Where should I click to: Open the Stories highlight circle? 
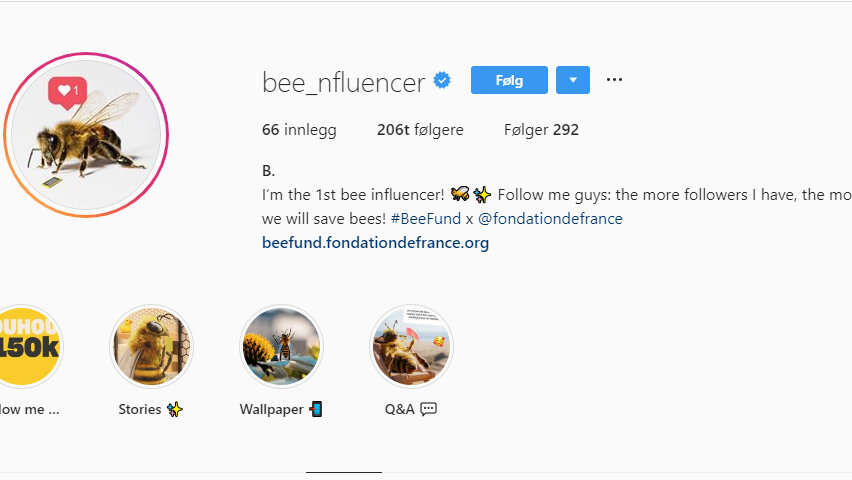tap(151, 346)
